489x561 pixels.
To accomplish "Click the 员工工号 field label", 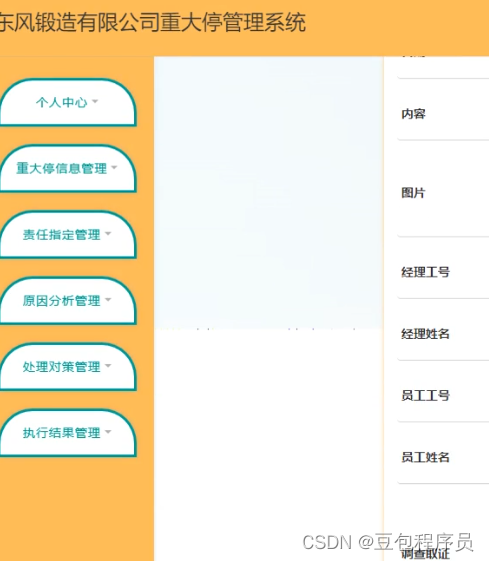I will pos(425,396).
